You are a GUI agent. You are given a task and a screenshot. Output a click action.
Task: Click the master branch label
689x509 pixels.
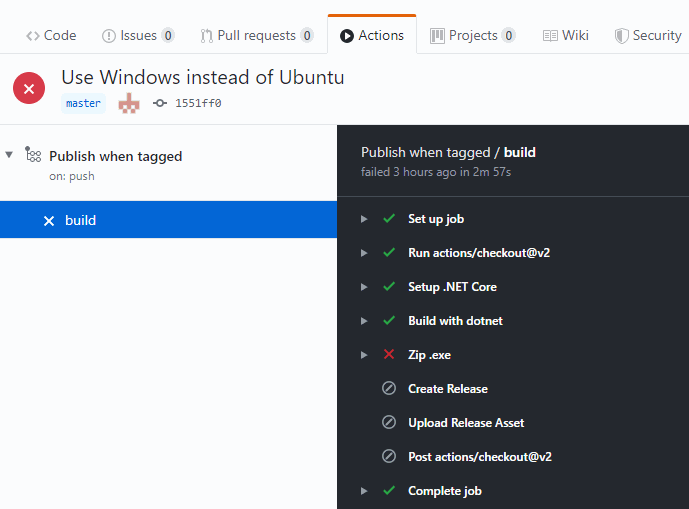point(83,103)
